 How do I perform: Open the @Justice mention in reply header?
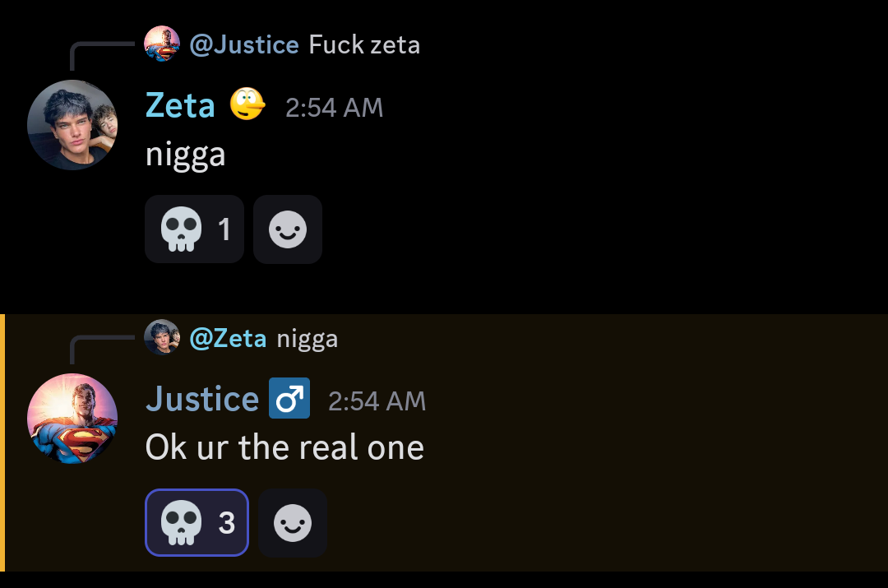pyautogui.click(x=244, y=44)
